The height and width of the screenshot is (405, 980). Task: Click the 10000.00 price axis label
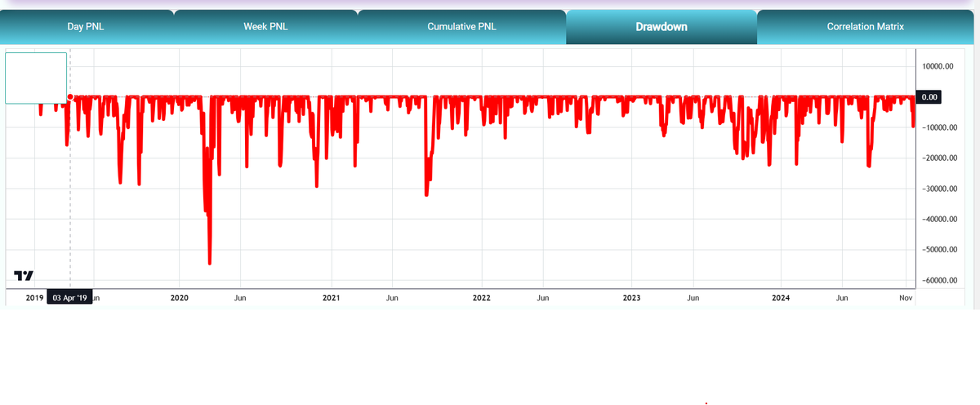pyautogui.click(x=936, y=66)
